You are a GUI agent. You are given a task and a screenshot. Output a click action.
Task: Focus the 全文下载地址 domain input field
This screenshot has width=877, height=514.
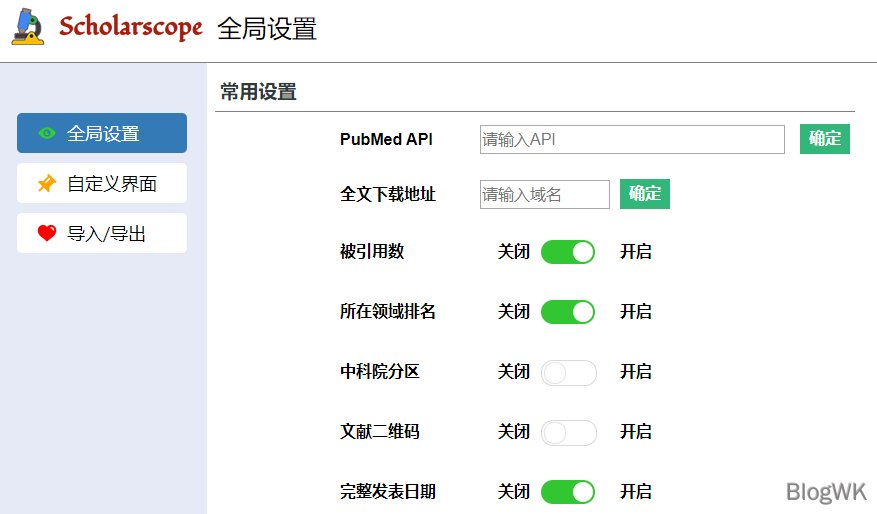(544, 194)
